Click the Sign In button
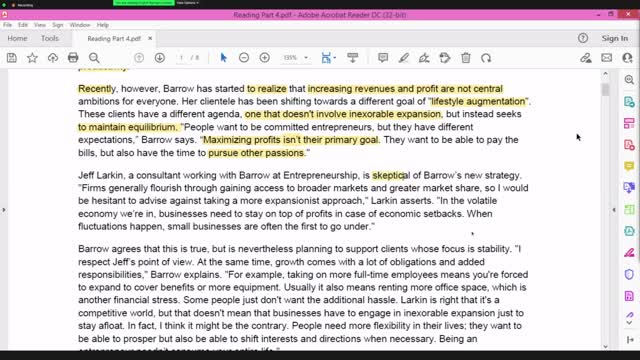The width and height of the screenshot is (640, 360). click(615, 38)
